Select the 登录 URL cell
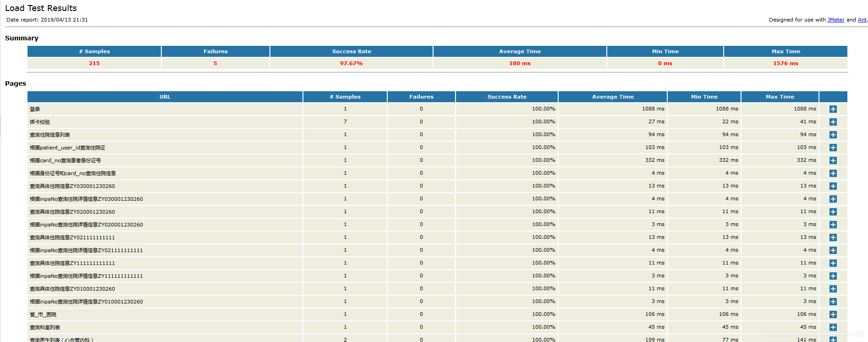 coord(165,109)
